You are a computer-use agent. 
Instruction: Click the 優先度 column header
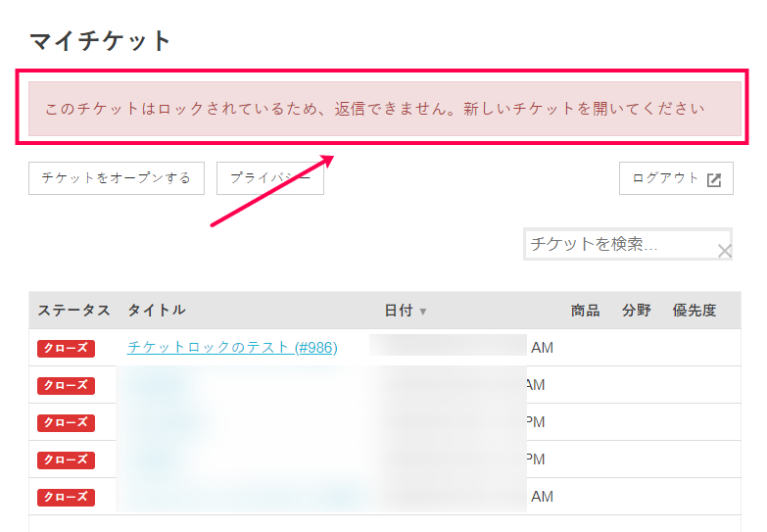(x=695, y=311)
